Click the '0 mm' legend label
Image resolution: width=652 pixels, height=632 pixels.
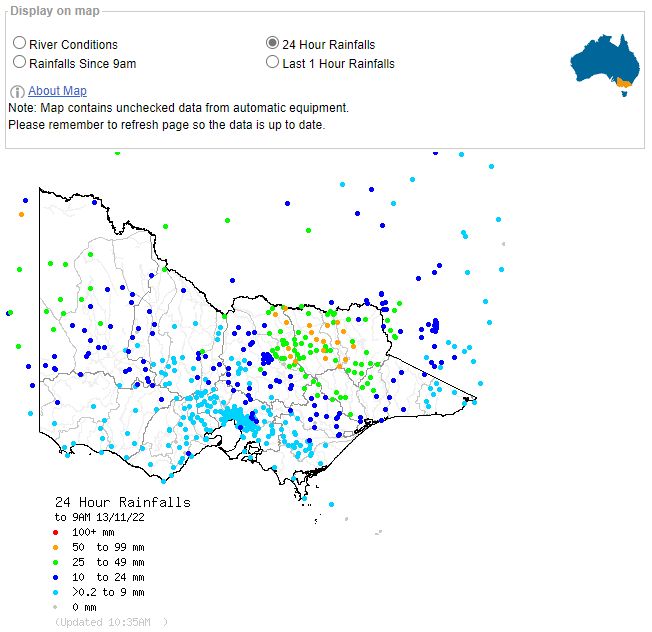coord(84,607)
